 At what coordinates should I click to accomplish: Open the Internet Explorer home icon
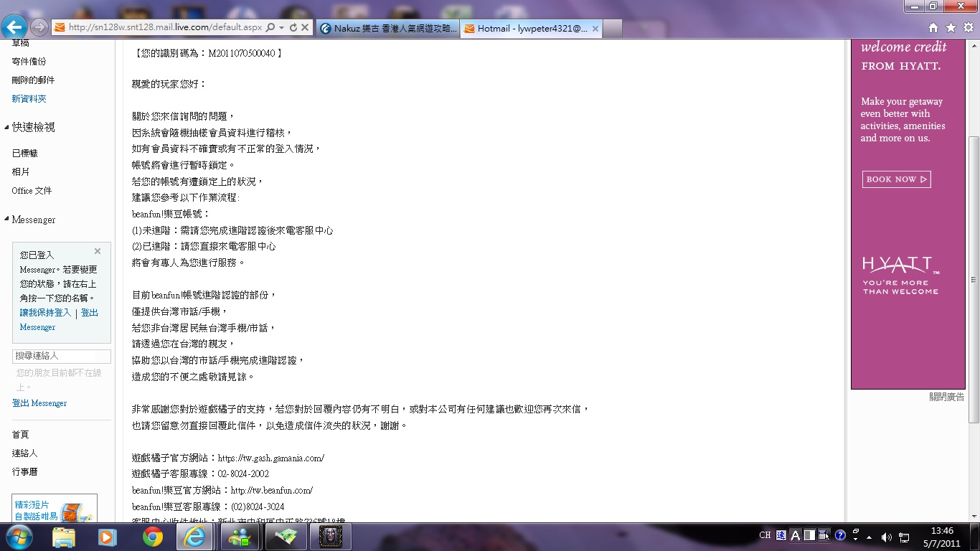[933, 28]
